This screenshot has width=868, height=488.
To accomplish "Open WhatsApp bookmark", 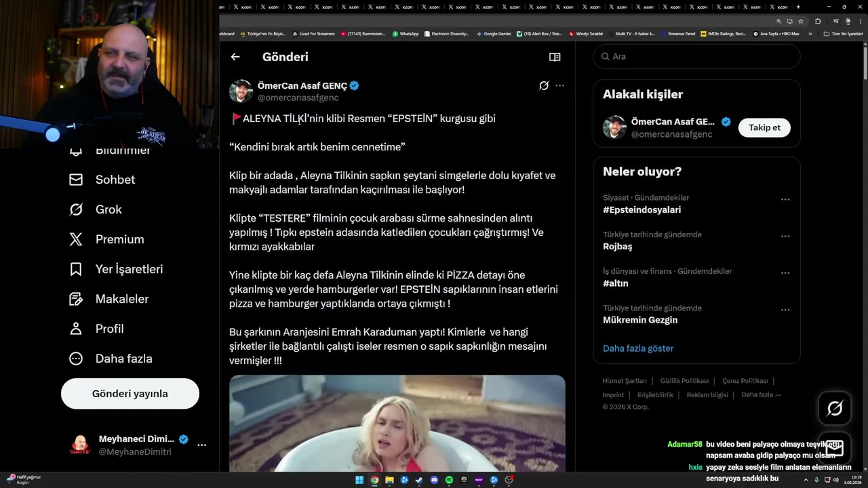I will coord(406,34).
